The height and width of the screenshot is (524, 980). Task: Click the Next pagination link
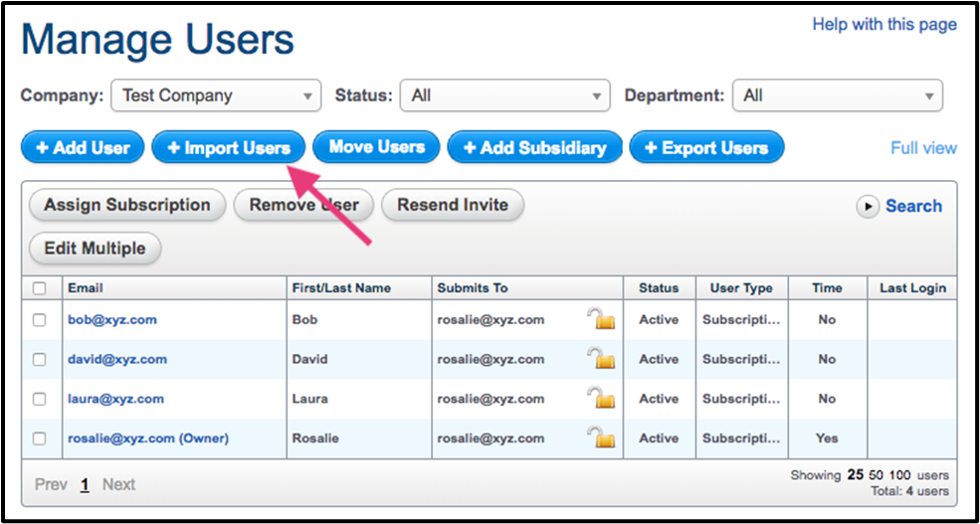click(118, 484)
